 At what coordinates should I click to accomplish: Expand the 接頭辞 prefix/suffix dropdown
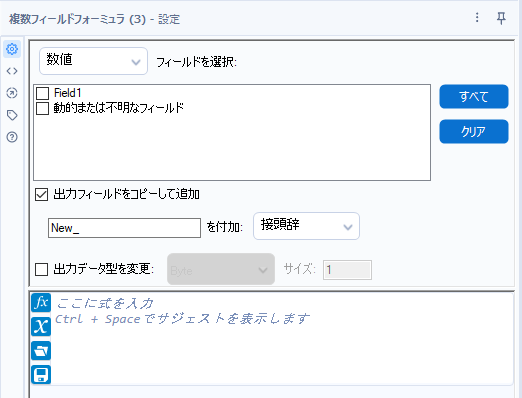pos(306,226)
